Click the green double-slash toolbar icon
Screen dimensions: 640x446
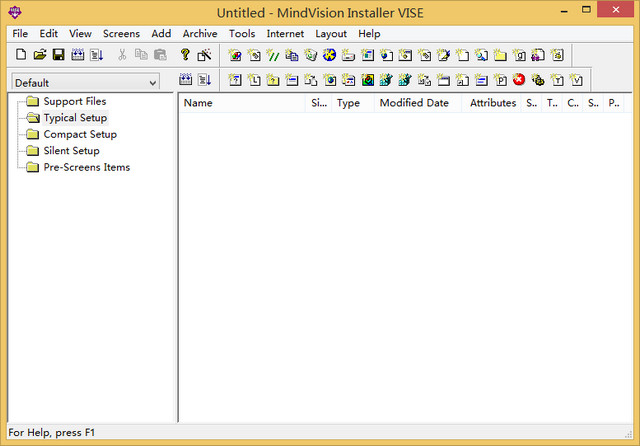pos(273,55)
